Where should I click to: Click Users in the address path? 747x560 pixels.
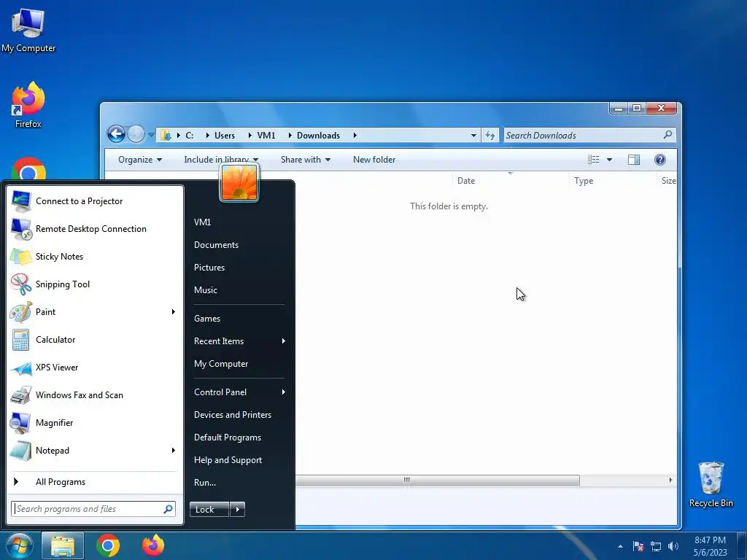click(x=225, y=135)
